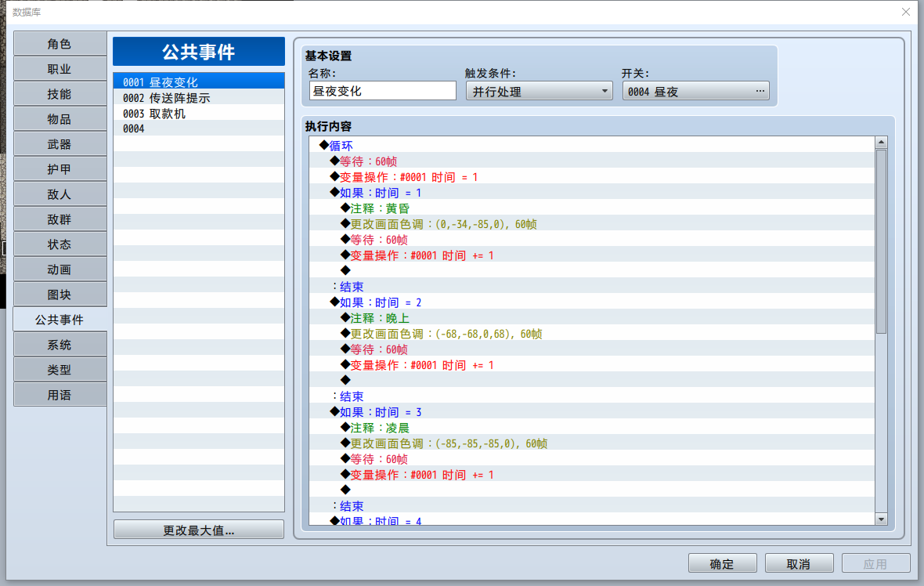Screen dimensions: 924x586
Task: Select the 等待：60帧 line under 注释：黄昏
Action: (x=592, y=240)
